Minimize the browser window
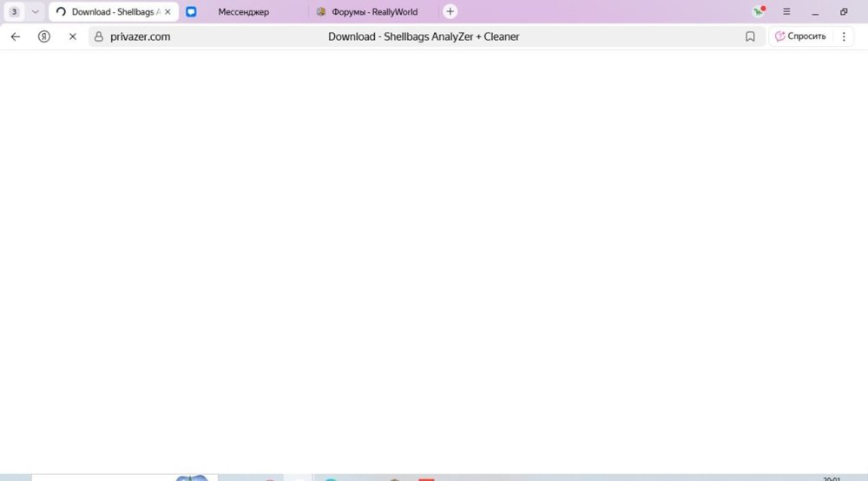The height and width of the screenshot is (481, 868). 815,11
